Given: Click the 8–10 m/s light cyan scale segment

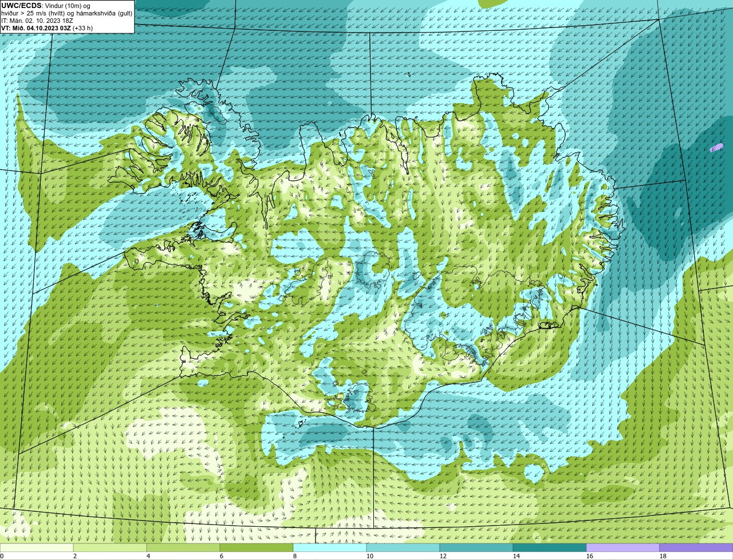Looking at the screenshot, I should [330, 547].
